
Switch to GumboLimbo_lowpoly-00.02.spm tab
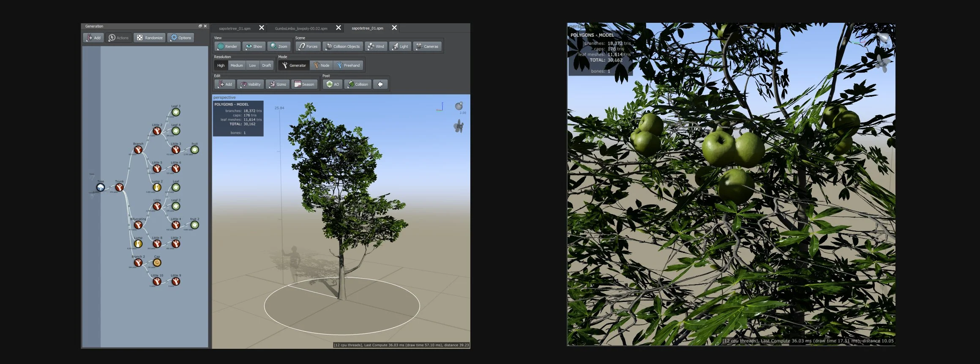(x=301, y=28)
